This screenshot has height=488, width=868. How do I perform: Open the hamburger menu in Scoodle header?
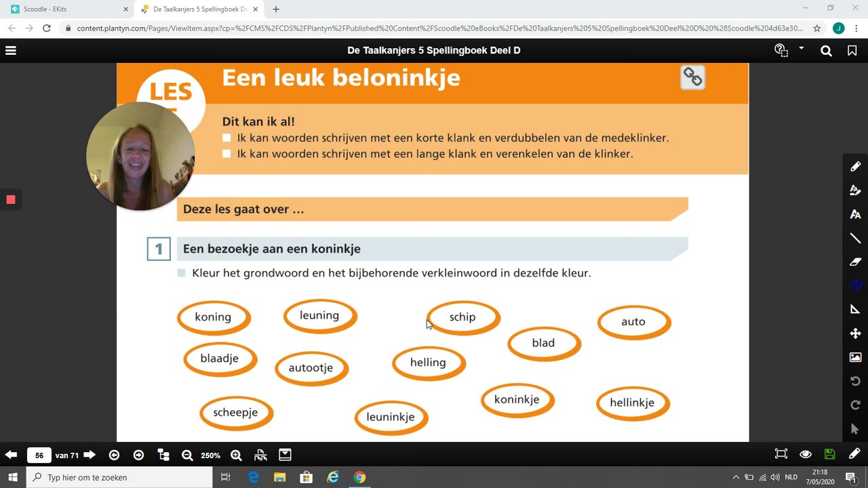coord(10,50)
